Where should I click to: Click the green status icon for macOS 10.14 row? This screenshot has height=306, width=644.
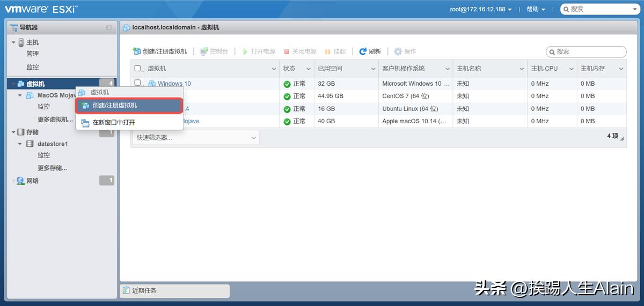pos(287,122)
